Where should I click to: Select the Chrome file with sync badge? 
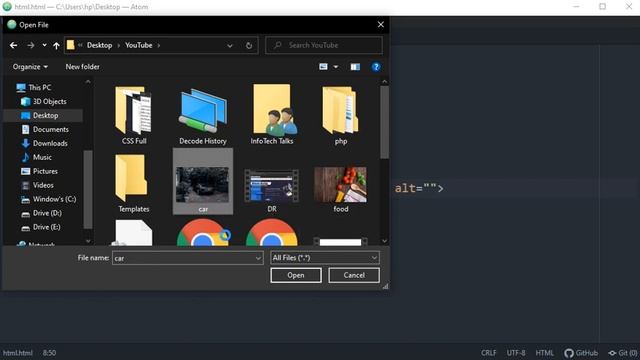(203, 233)
